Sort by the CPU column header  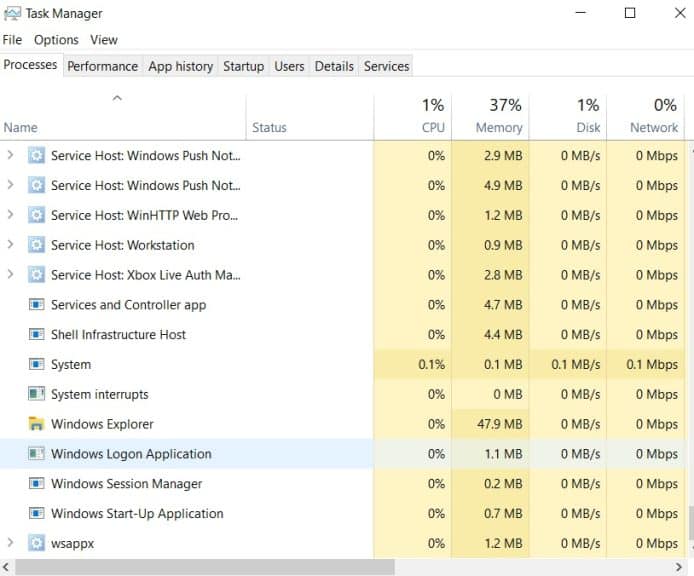(x=413, y=117)
